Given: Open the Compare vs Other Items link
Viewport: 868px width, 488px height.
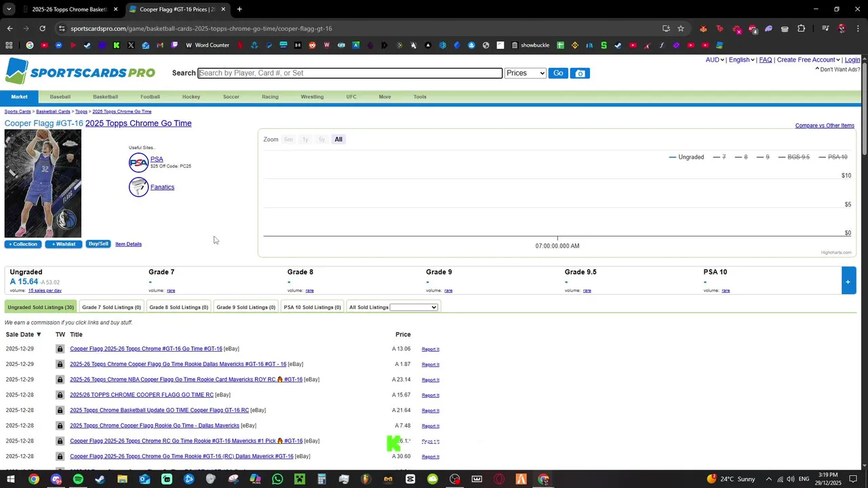Looking at the screenshot, I should point(825,126).
